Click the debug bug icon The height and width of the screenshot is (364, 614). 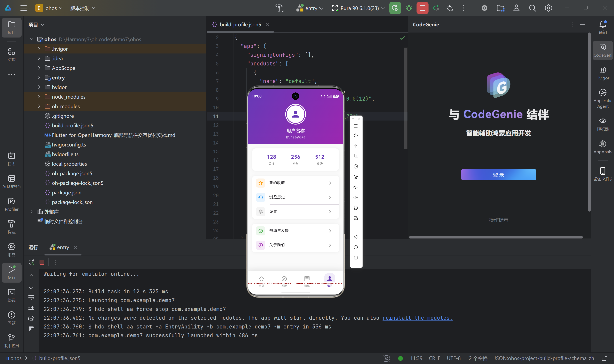point(409,8)
